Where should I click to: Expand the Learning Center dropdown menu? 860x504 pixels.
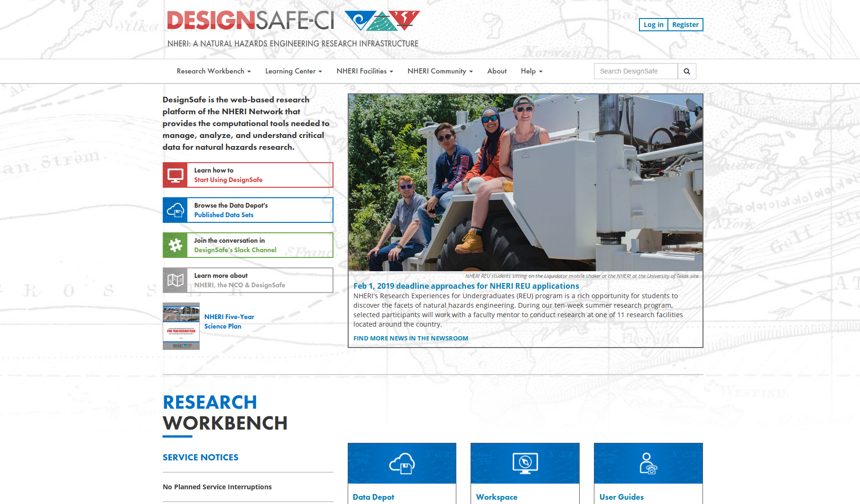pos(294,71)
